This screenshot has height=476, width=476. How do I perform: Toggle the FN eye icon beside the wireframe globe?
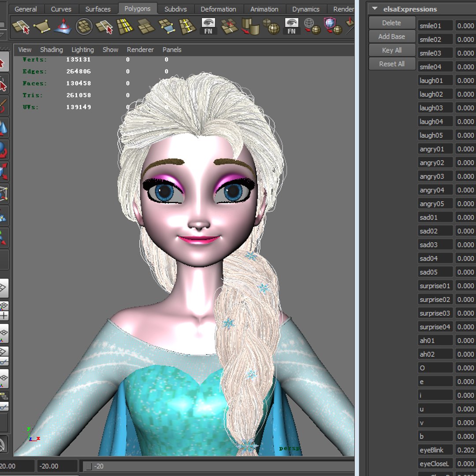pyautogui.click(x=291, y=26)
